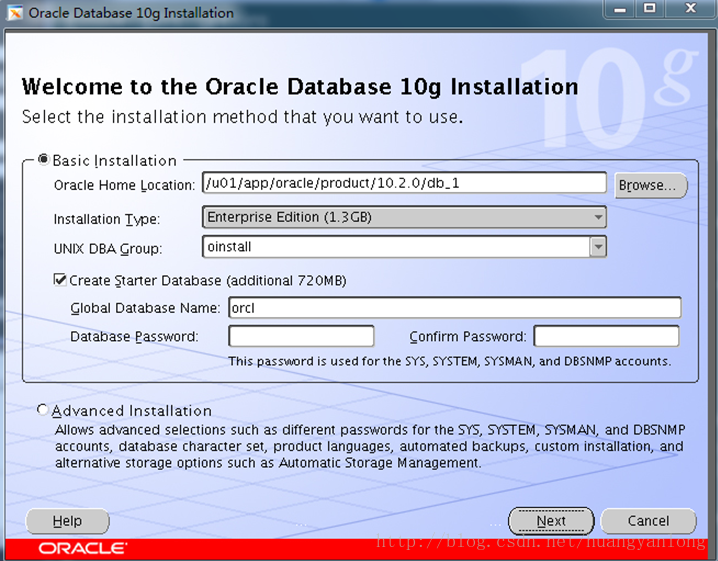Click the Confirm Password label
Viewport: 718px width, 561px height.
[x=468, y=337]
